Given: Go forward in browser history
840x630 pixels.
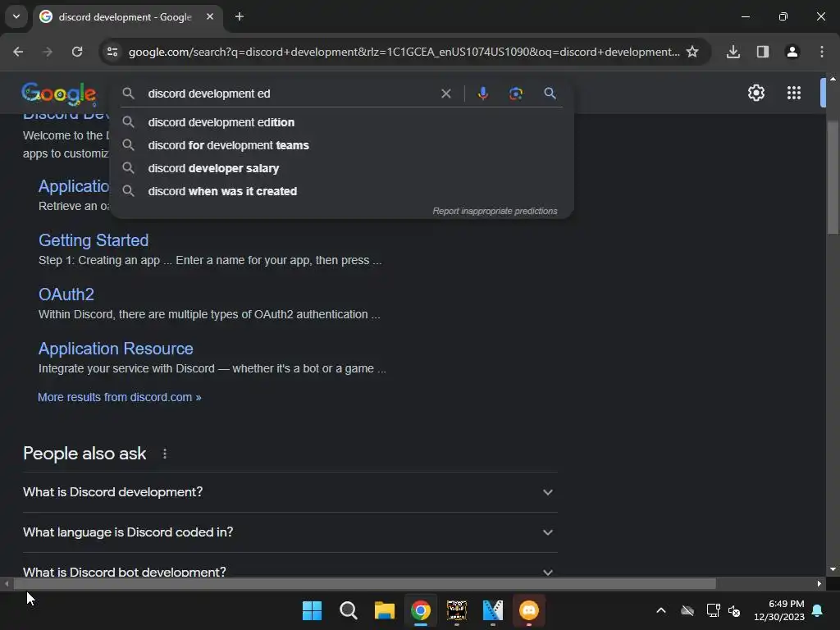Looking at the screenshot, I should pyautogui.click(x=48, y=52).
